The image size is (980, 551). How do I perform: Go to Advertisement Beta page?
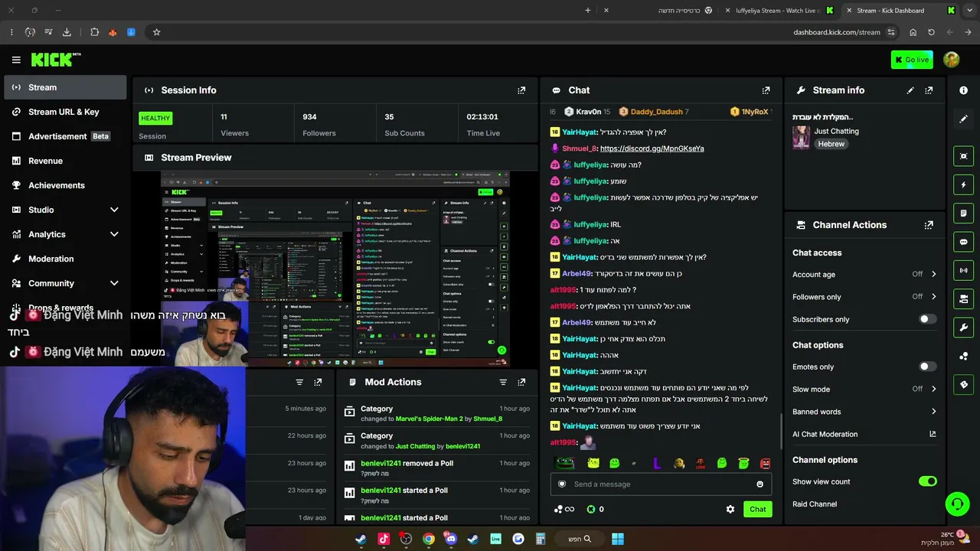(x=65, y=136)
